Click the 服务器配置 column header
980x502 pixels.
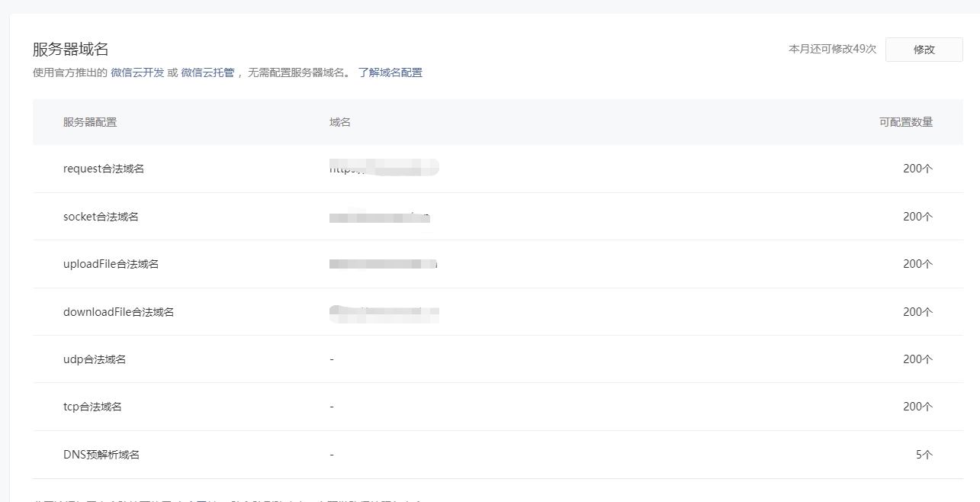90,122
